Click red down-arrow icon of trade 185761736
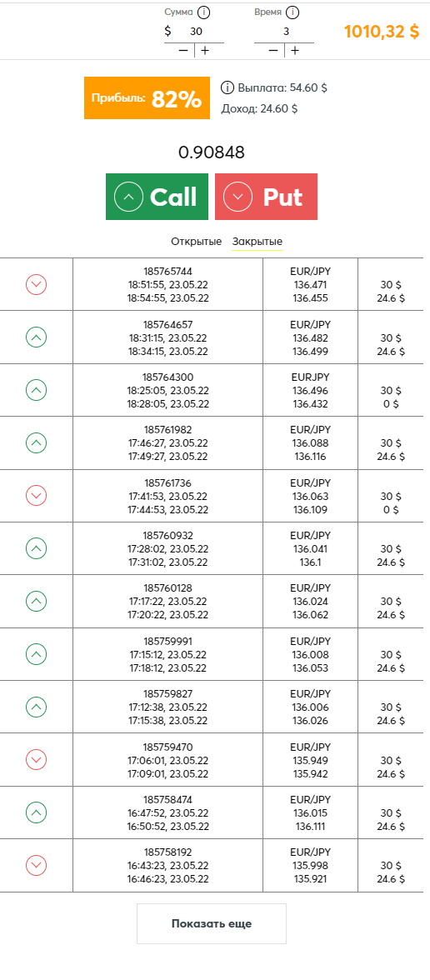Screen dimensions: 430x980 click(37, 496)
